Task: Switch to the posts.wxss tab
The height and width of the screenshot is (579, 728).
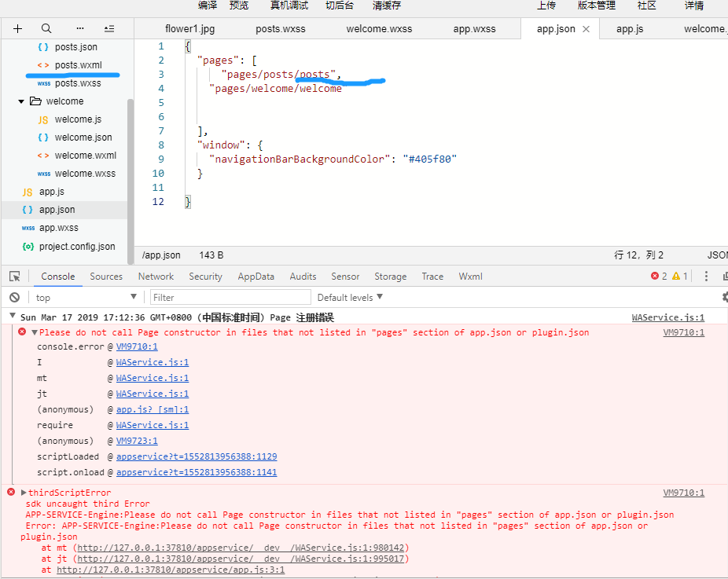Action: click(281, 29)
